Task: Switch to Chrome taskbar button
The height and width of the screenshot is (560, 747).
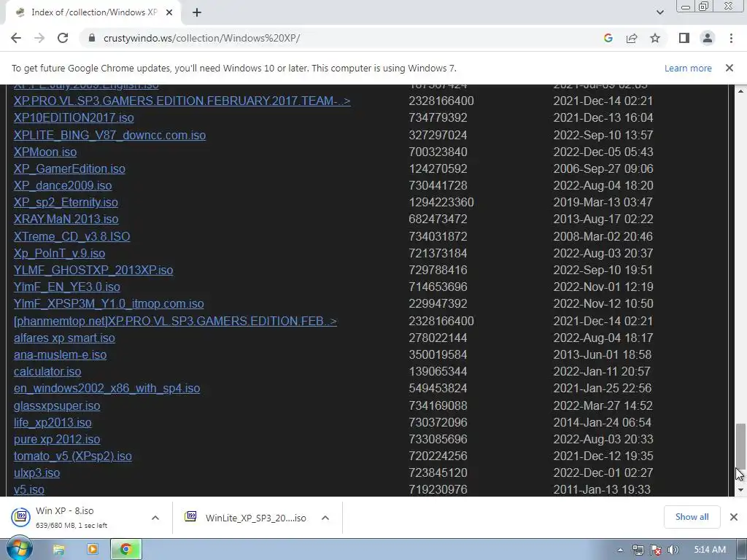Action: pos(126,550)
